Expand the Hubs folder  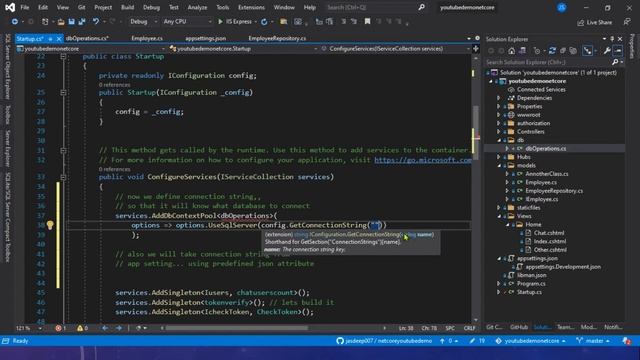(499, 157)
